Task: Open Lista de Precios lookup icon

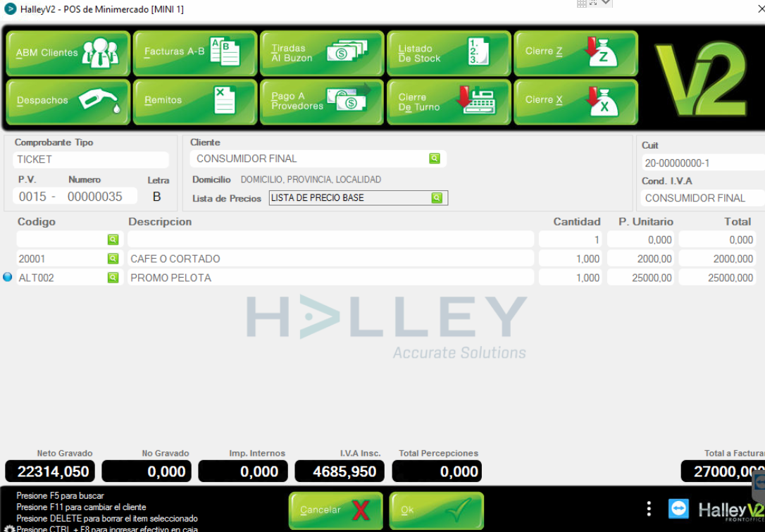Action: point(437,198)
